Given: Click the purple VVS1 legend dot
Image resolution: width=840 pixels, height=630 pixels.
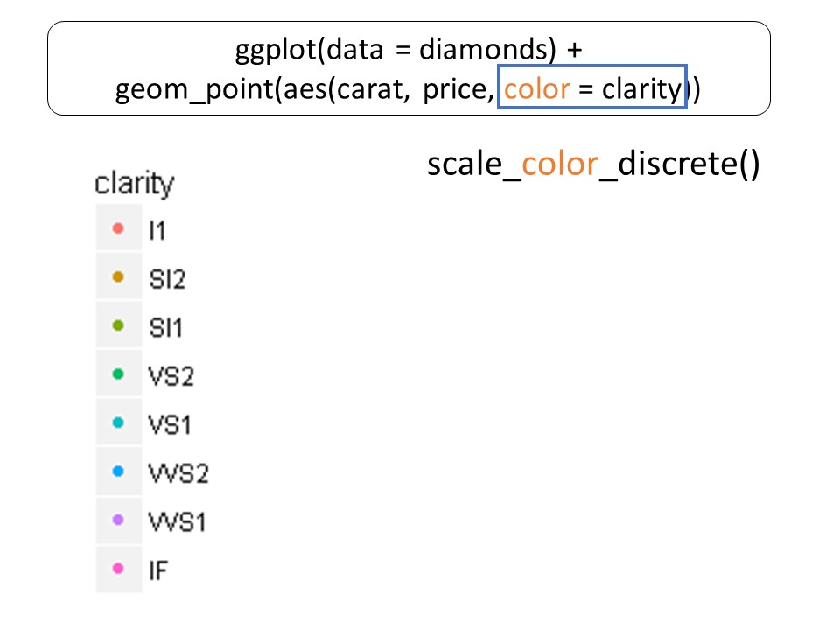Looking at the screenshot, I should pyautogui.click(x=119, y=522).
